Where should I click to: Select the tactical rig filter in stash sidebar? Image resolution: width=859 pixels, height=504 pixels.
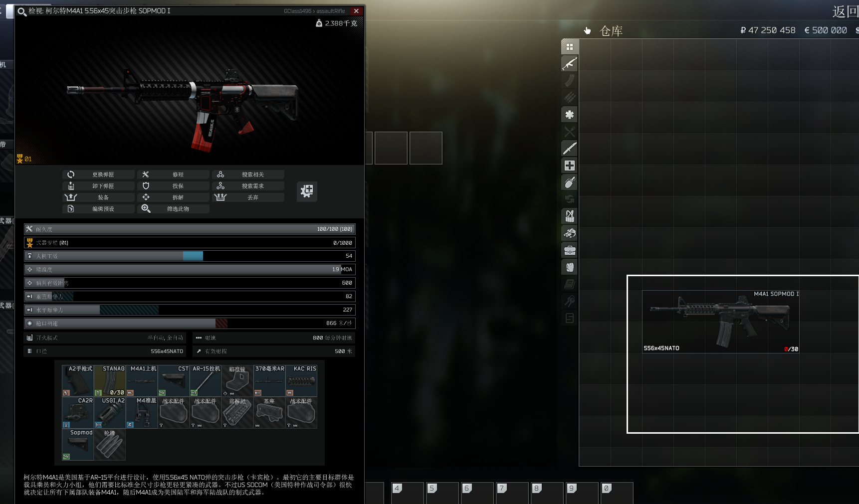[570, 216]
